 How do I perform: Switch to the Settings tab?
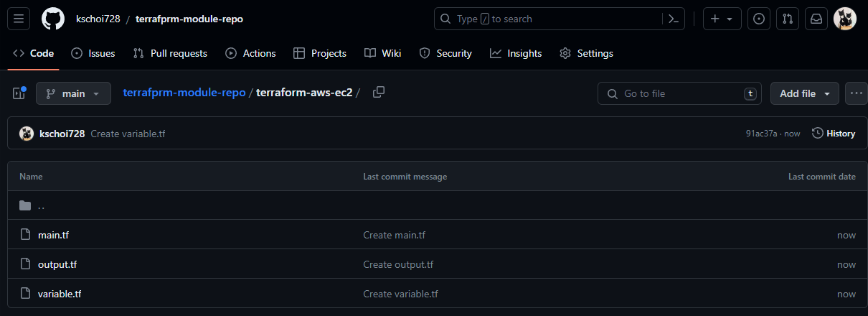click(586, 53)
